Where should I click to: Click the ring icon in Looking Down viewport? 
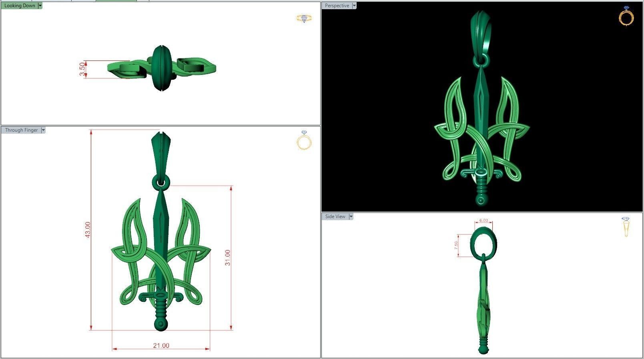pyautogui.click(x=304, y=18)
